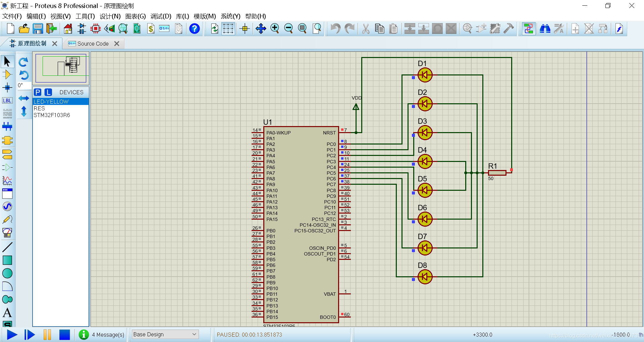Select the Wire Label LBL tool
This screenshot has height=342, width=644.
tap(7, 101)
